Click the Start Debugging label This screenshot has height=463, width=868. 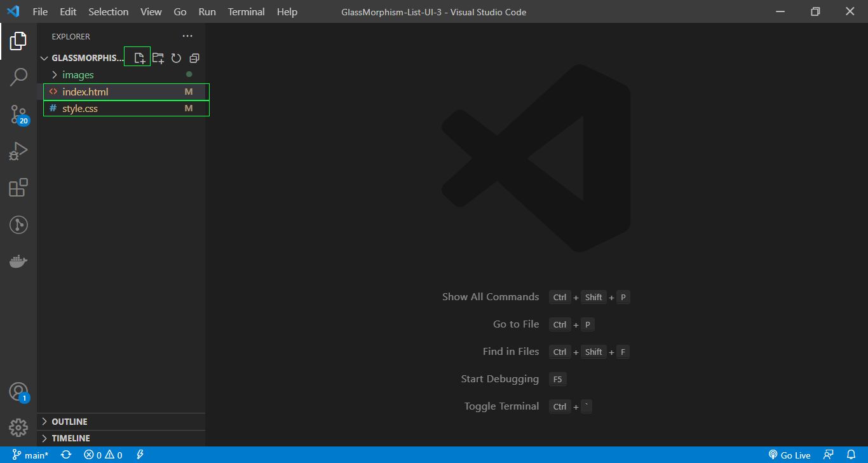coord(500,379)
